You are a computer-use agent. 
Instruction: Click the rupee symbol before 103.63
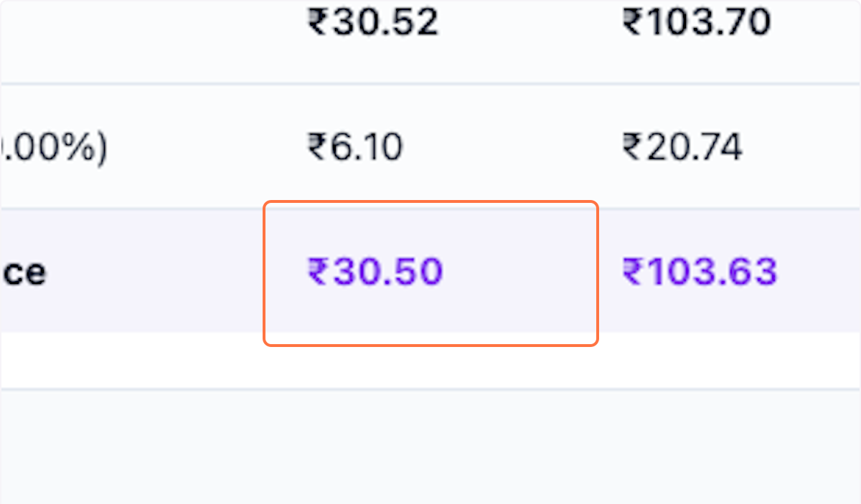pyautogui.click(x=631, y=272)
